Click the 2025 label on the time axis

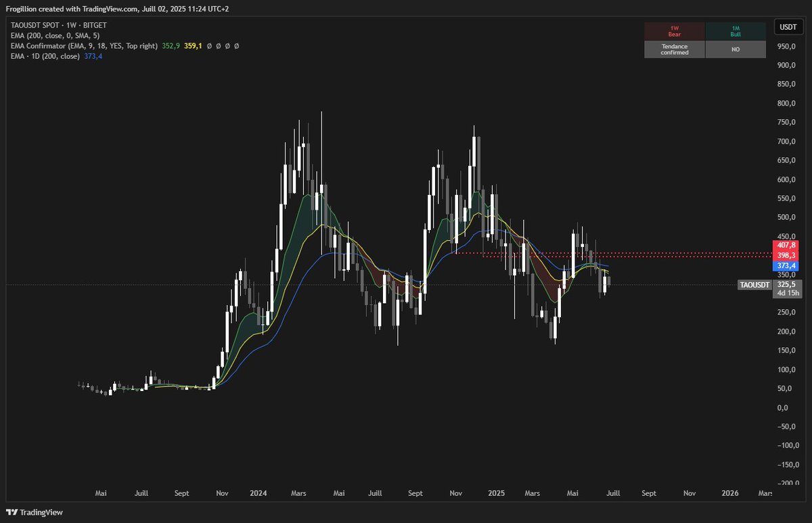498,493
